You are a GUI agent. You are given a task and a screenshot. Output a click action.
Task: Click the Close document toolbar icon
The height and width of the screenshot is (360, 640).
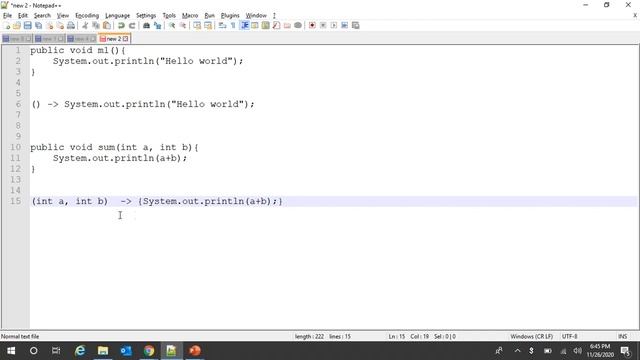coord(49,26)
